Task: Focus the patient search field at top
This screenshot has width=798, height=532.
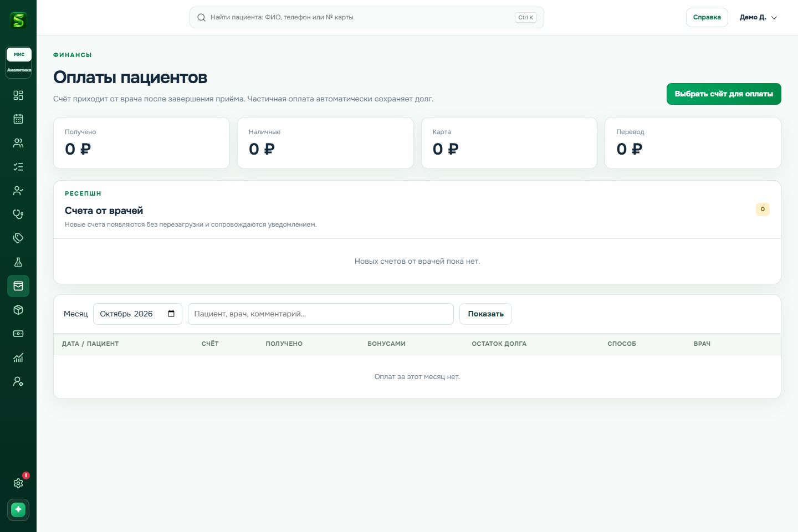Action: click(x=366, y=17)
